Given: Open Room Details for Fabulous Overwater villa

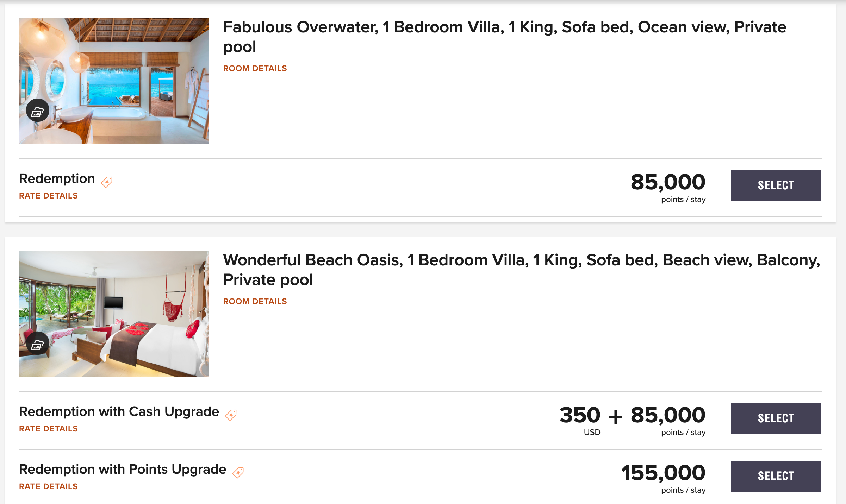Looking at the screenshot, I should point(255,68).
